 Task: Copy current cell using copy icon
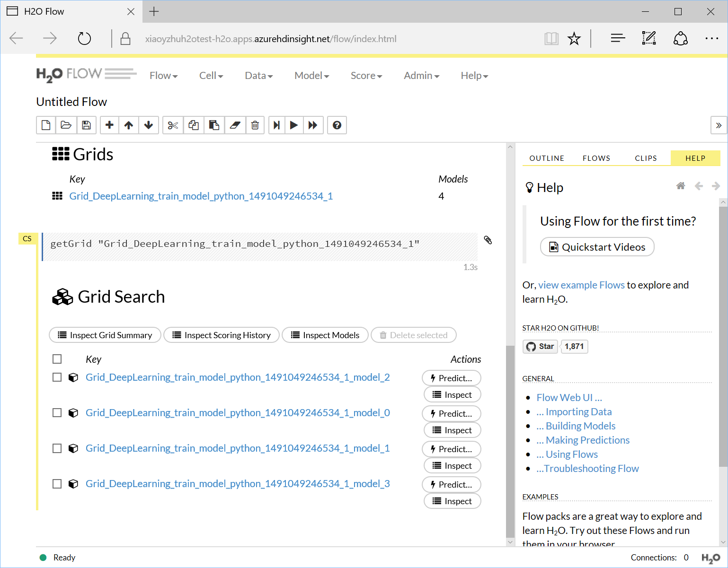tap(194, 125)
